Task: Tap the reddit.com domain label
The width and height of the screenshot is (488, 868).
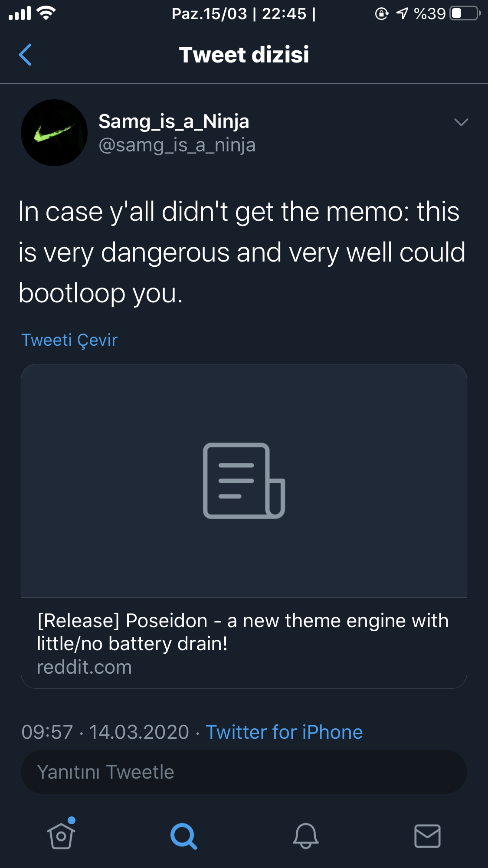Action: (x=84, y=667)
